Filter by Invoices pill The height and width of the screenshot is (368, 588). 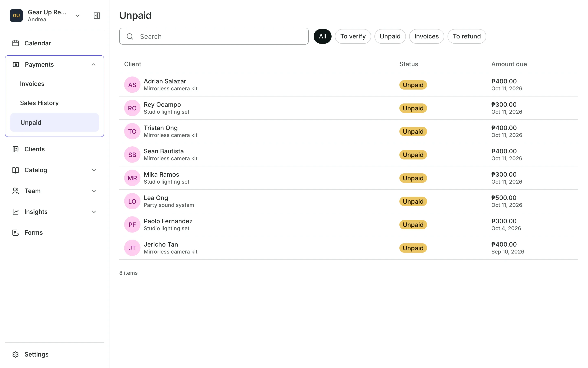coord(427,36)
